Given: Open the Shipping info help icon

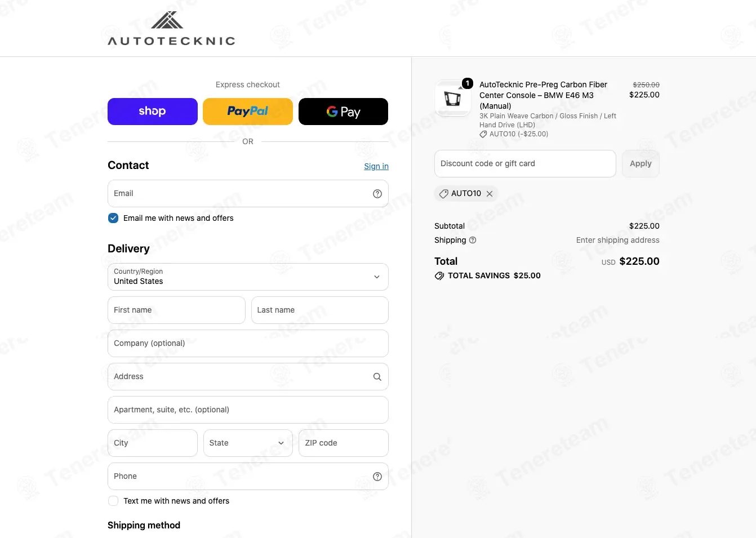Looking at the screenshot, I should (x=473, y=240).
